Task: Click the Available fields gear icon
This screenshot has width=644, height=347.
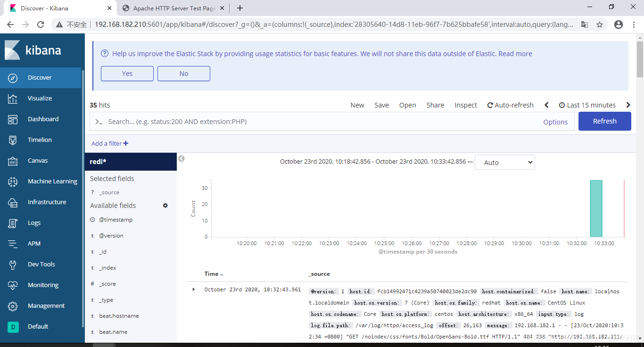Action: coord(165,206)
